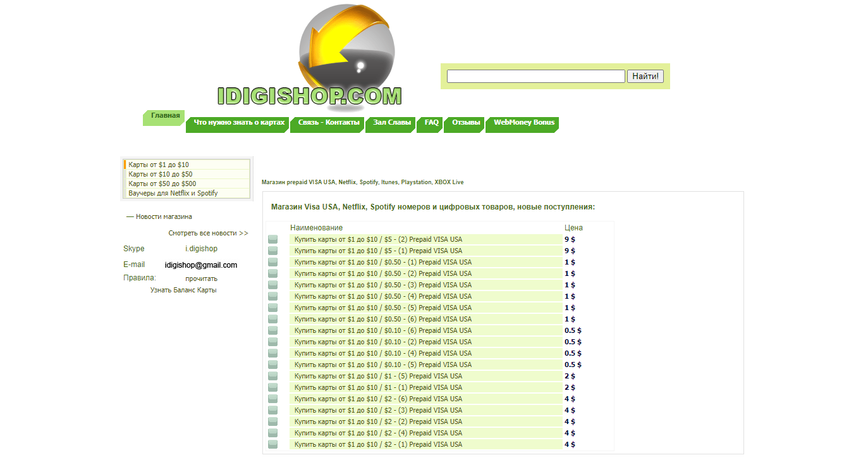
Task: Open product $1 - (1) Prepaid VISA USA
Action: click(x=378, y=387)
